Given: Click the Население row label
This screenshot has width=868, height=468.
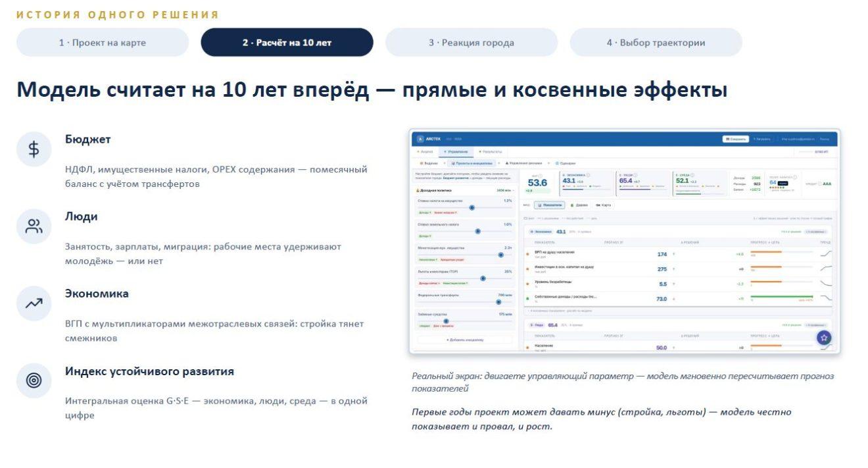Looking at the screenshot, I should [x=544, y=346].
